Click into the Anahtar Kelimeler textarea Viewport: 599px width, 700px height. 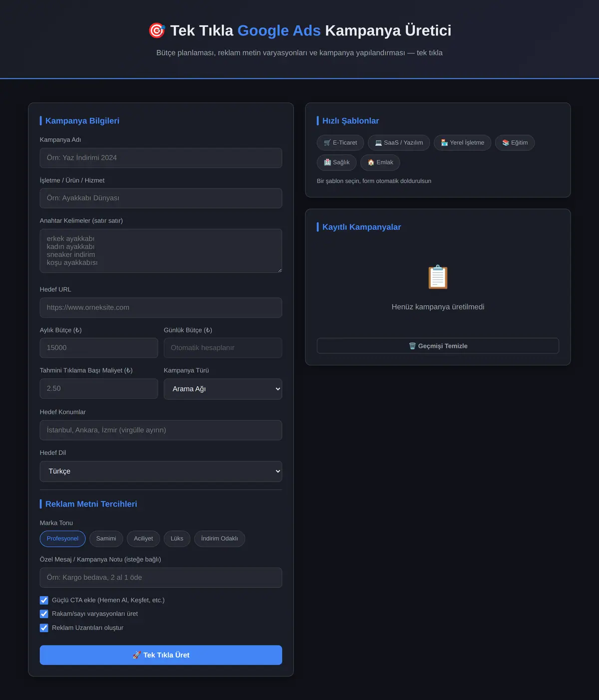click(161, 251)
